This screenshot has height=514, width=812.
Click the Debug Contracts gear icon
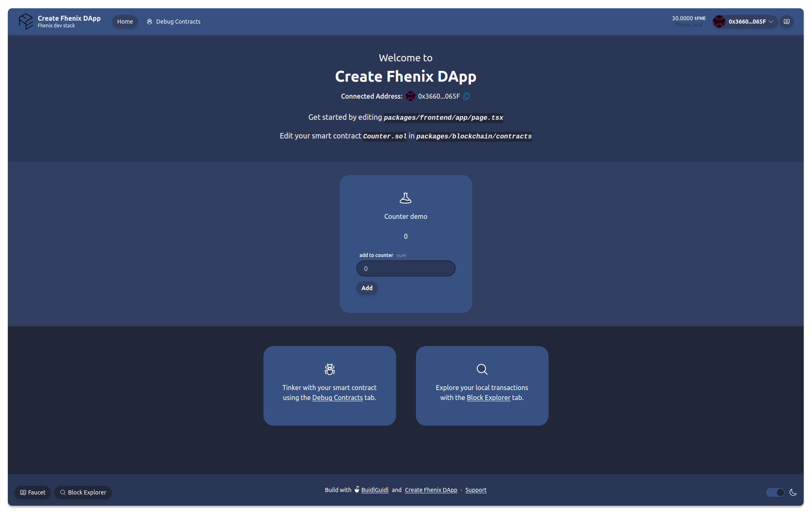pyautogui.click(x=150, y=21)
